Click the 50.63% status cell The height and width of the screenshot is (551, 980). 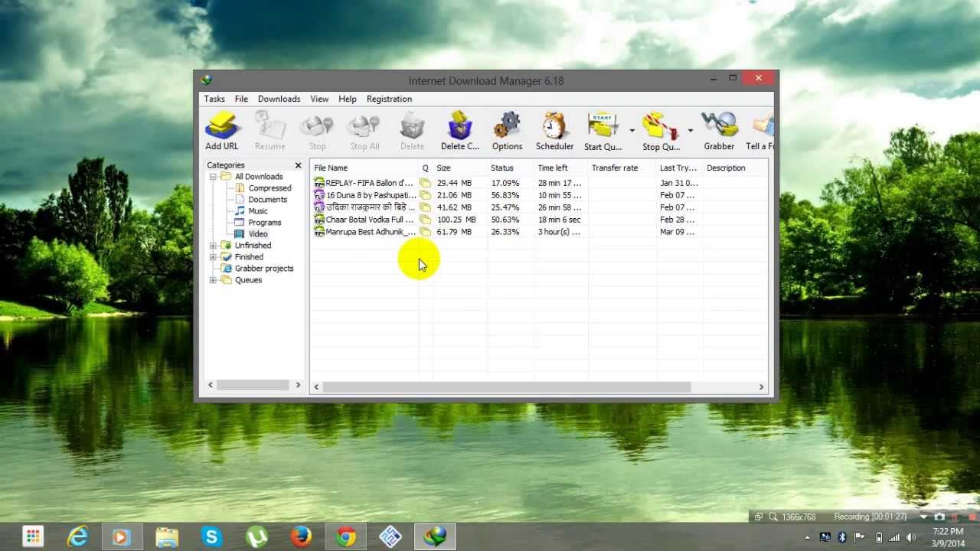coord(505,220)
